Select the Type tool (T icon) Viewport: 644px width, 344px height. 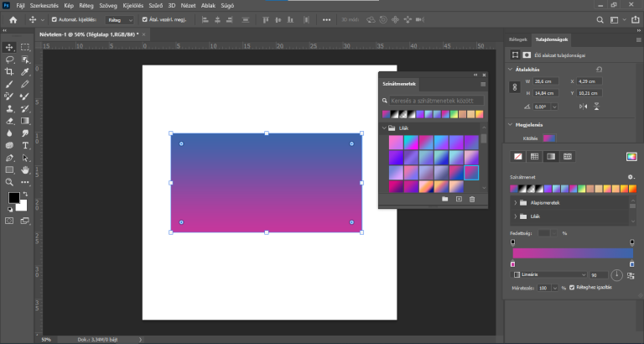pos(25,145)
